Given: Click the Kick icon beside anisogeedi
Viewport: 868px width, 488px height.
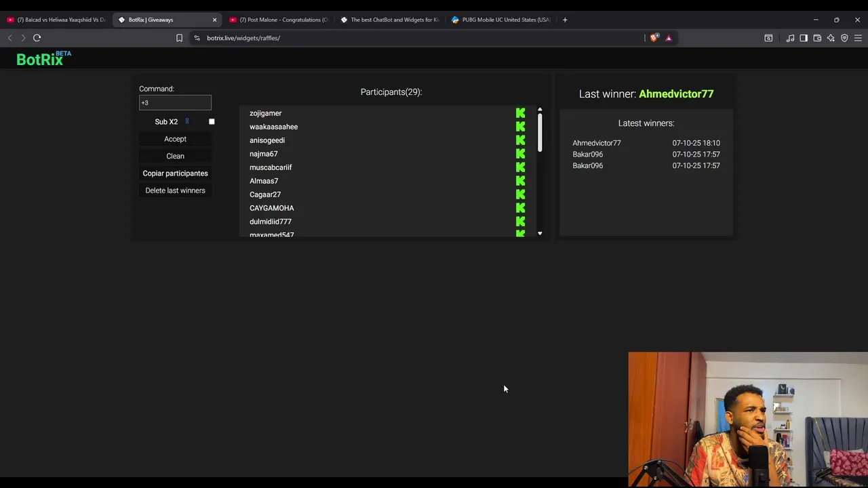Looking at the screenshot, I should 520,140.
